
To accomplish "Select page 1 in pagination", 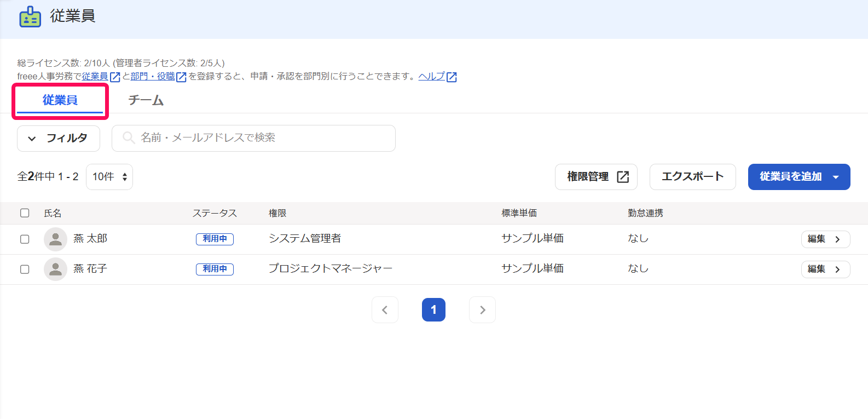I will click(x=433, y=310).
